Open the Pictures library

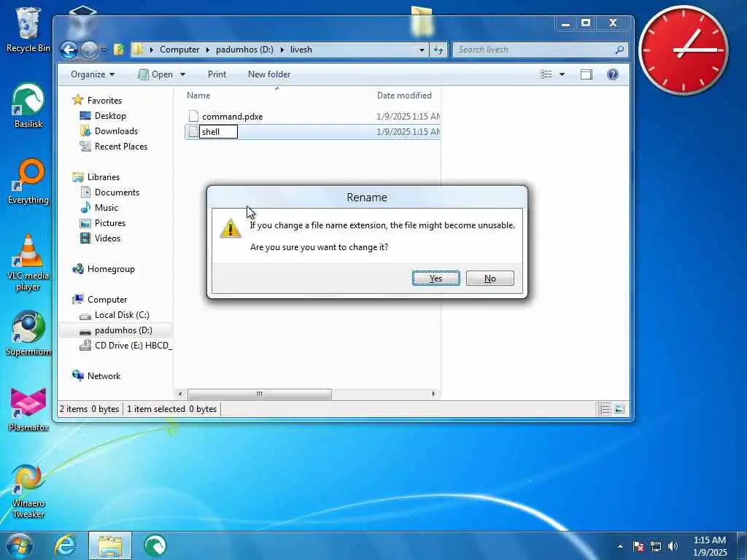point(110,223)
